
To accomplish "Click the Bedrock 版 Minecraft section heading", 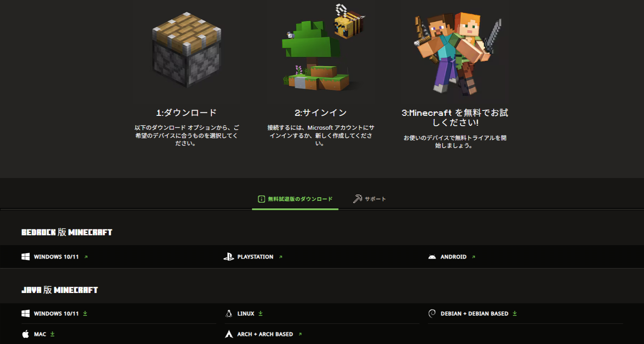I will (67, 232).
